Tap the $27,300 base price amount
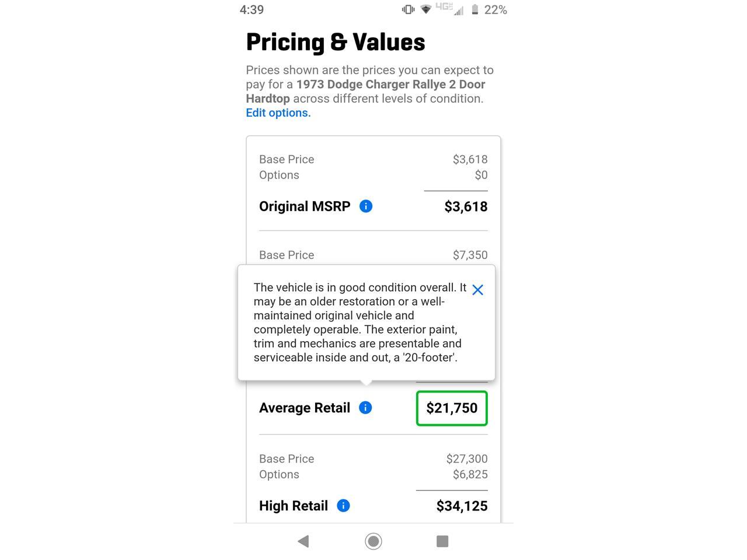The image size is (747, 560). (x=467, y=459)
